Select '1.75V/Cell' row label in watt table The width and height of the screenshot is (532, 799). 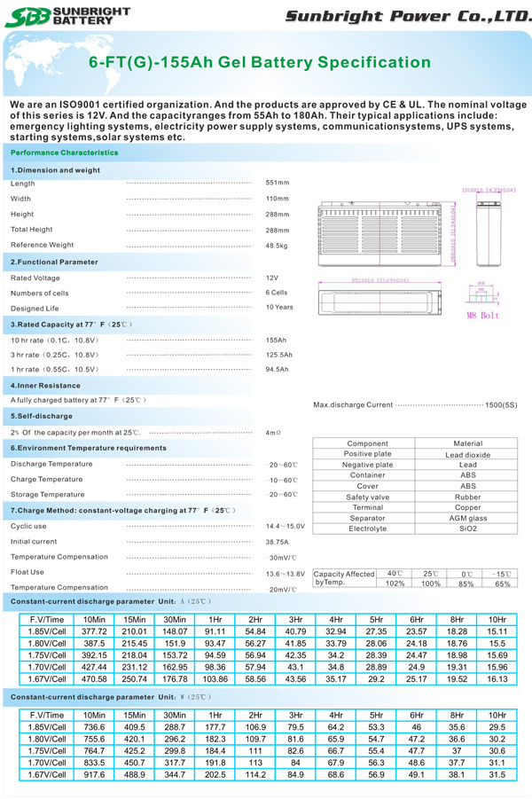click(47, 751)
